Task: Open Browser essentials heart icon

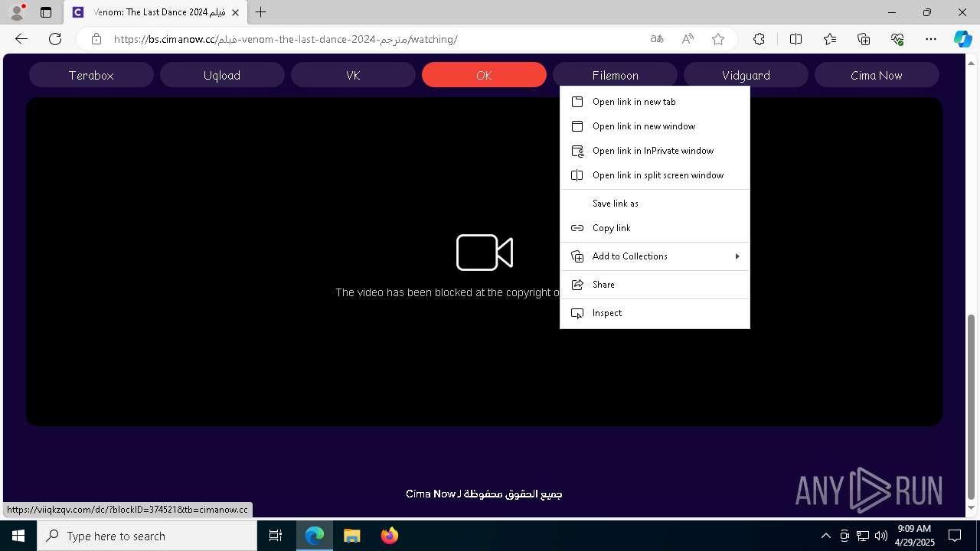Action: [897, 39]
